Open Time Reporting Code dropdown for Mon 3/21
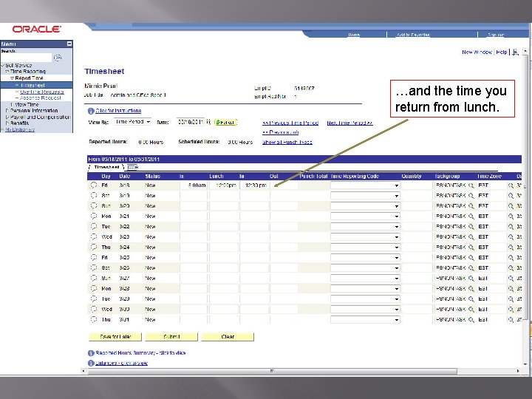 click(x=365, y=216)
